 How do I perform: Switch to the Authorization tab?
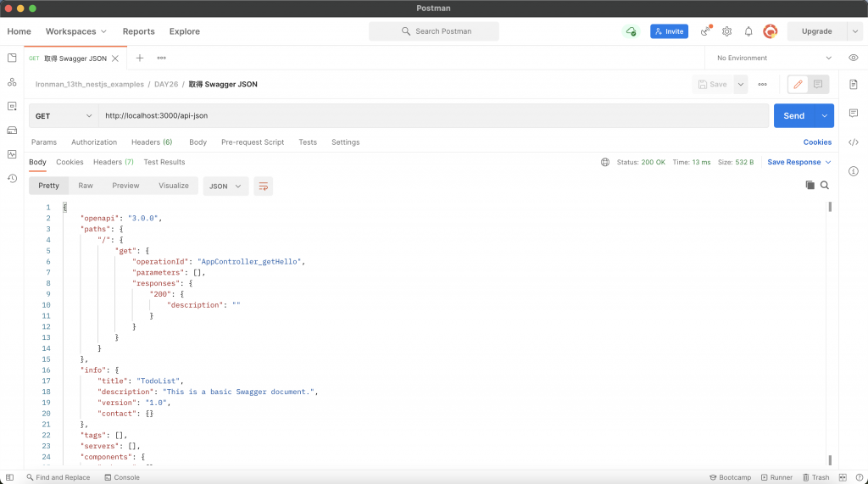[x=94, y=142]
